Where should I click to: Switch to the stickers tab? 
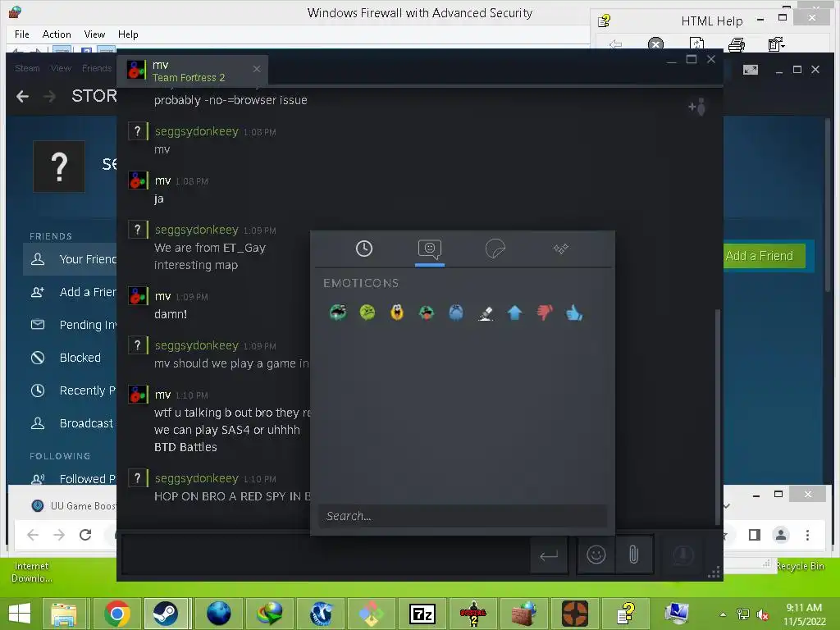[495, 249]
